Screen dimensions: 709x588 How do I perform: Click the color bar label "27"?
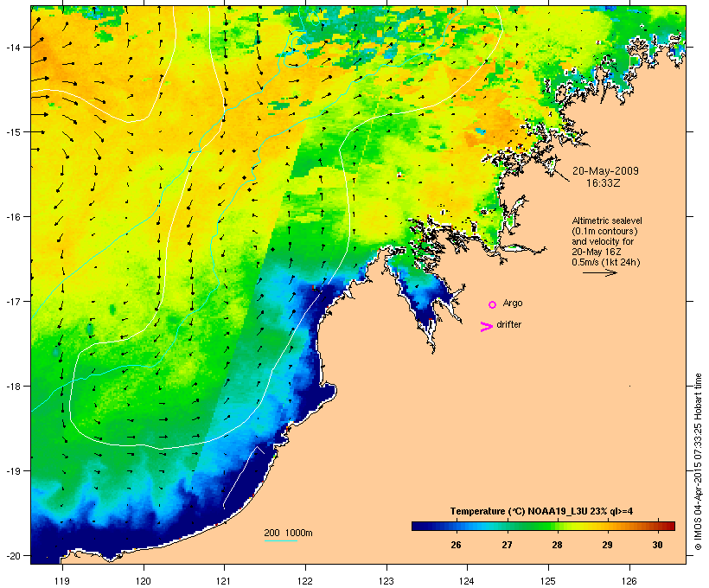tap(507, 545)
